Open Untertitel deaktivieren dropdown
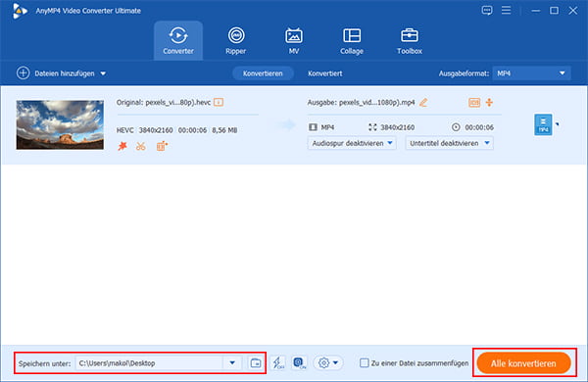588x382 pixels. (x=449, y=143)
